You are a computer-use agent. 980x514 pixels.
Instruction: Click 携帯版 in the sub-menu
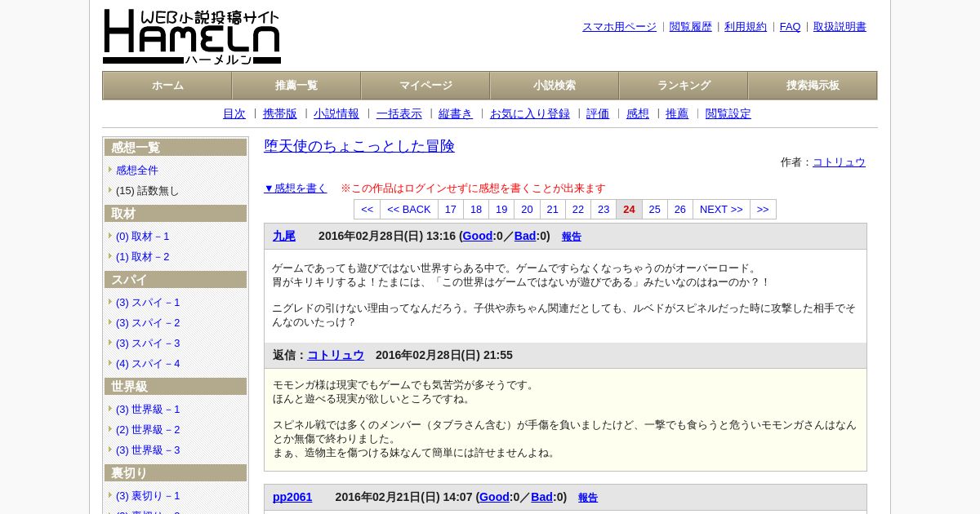click(x=280, y=114)
